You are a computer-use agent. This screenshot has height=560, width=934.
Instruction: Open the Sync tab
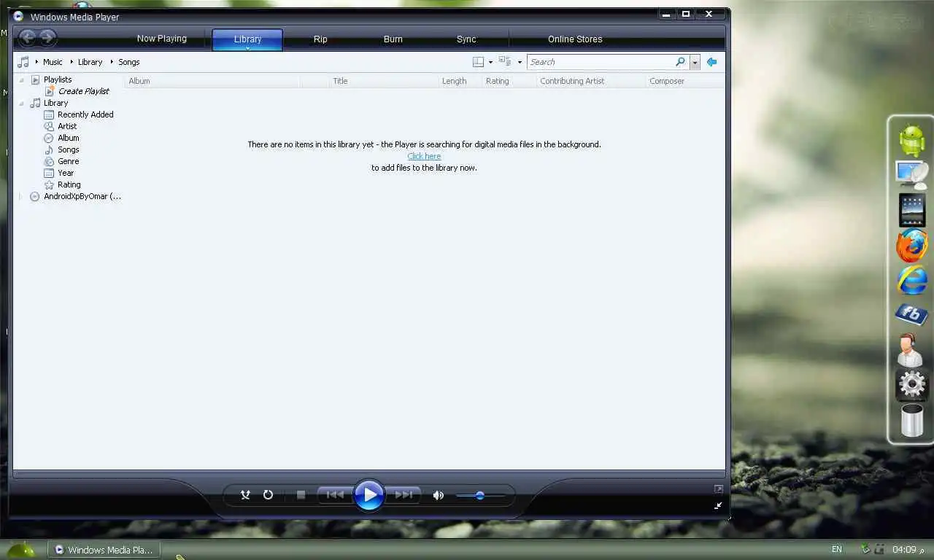(x=466, y=39)
